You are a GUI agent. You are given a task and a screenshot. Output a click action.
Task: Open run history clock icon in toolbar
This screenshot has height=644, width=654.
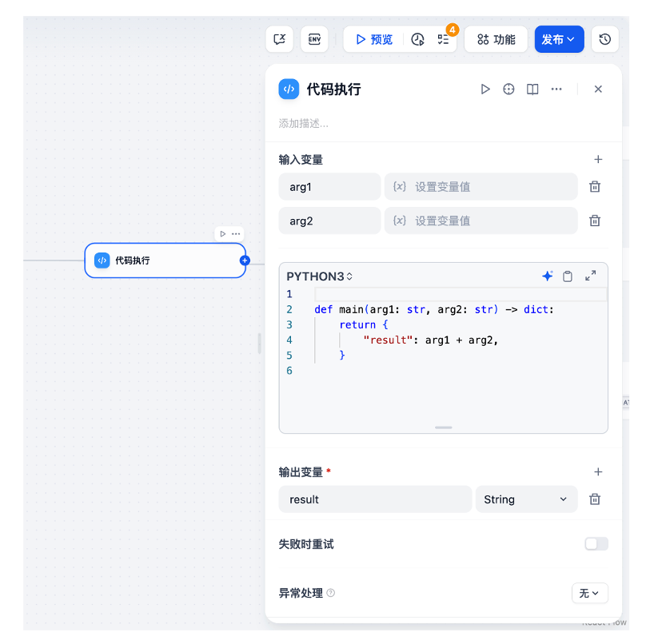click(417, 39)
